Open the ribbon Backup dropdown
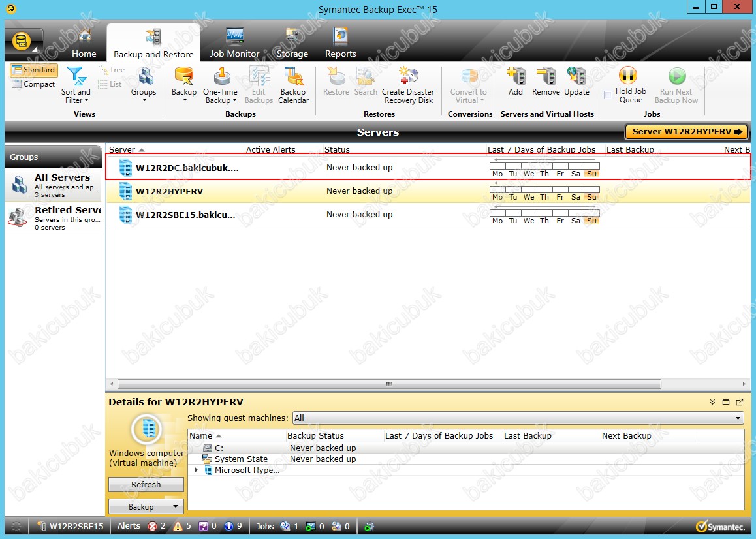756x539 pixels. click(x=184, y=84)
